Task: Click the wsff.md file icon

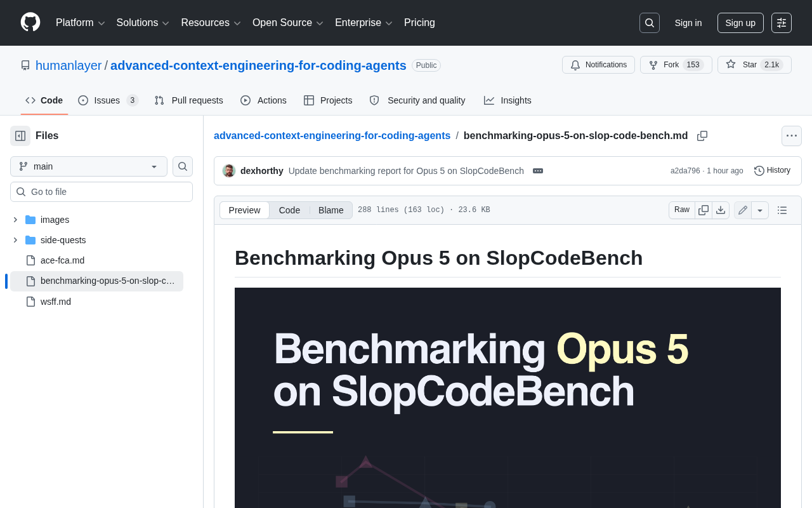Action: pyautogui.click(x=30, y=302)
